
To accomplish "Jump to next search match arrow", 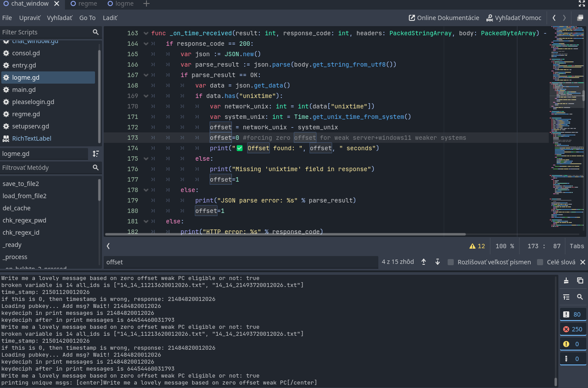I will [x=438, y=262].
